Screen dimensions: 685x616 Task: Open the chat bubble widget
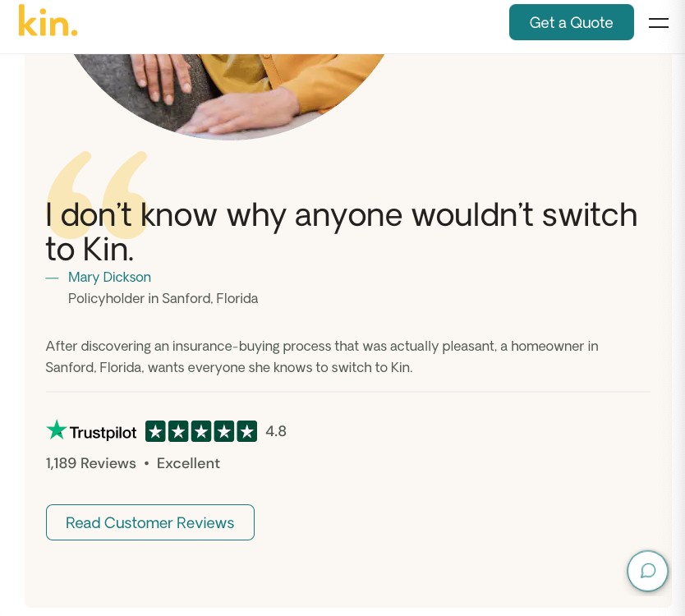[648, 571]
